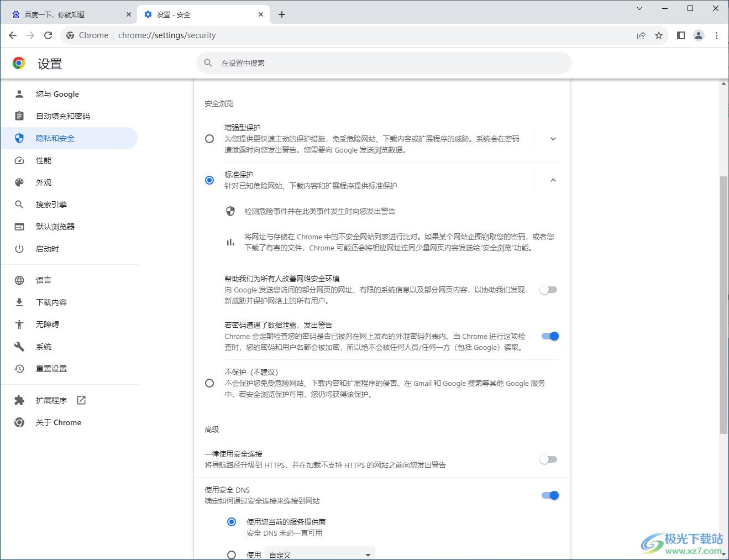Viewport: 729px width, 560px height.
Task: Click the 启动时 sidebar label
Action: (x=48, y=249)
